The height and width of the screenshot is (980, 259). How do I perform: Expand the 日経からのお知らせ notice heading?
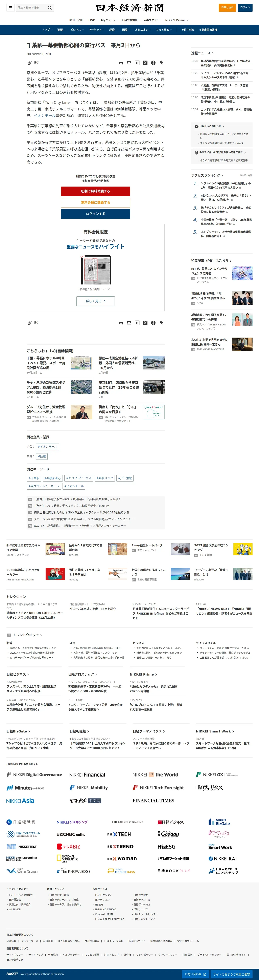211,126
